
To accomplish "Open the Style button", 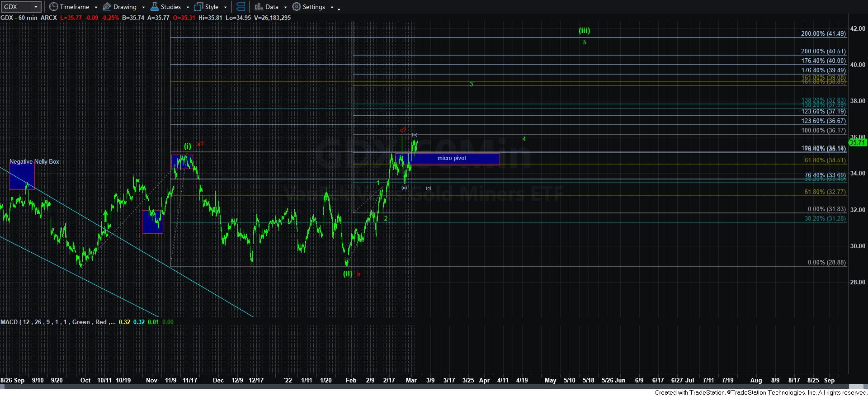I will coord(207,7).
